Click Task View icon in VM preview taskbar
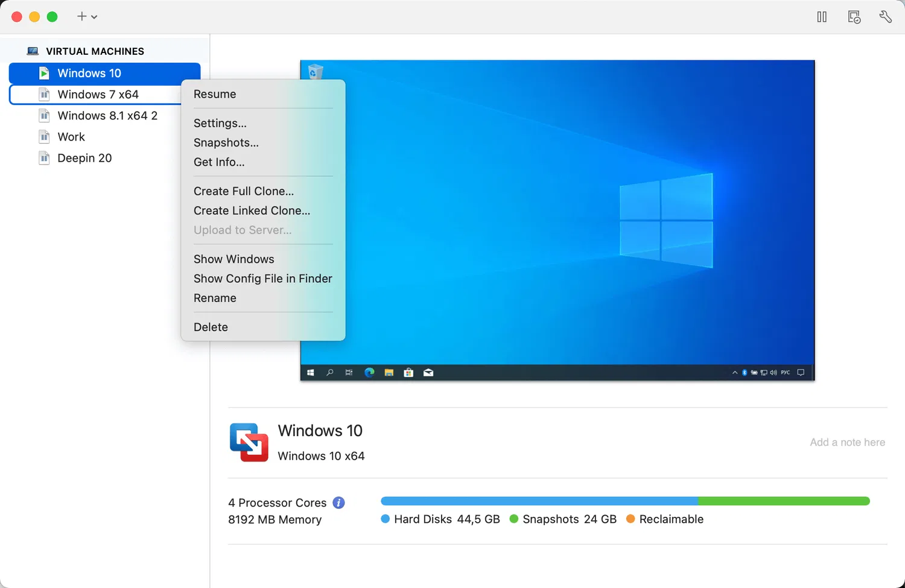 coord(349,373)
